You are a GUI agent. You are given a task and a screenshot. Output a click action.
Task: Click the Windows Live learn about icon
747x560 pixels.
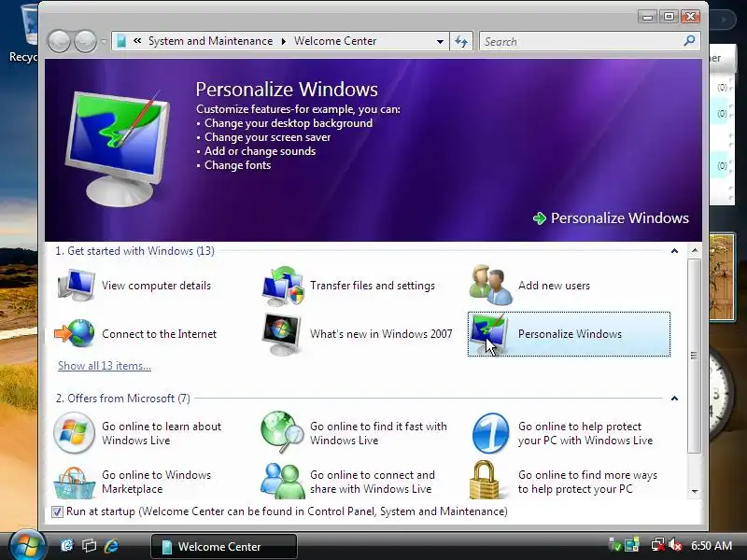(74, 433)
